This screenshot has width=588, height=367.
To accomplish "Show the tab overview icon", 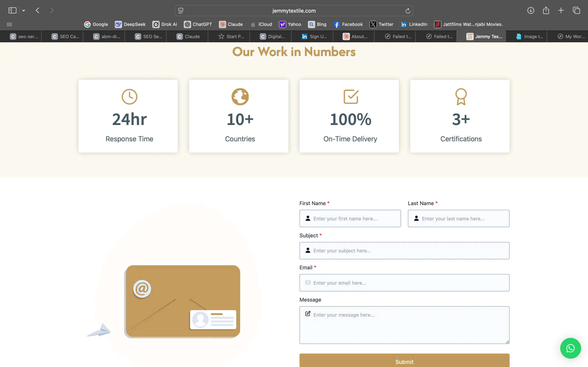I will pos(576,10).
